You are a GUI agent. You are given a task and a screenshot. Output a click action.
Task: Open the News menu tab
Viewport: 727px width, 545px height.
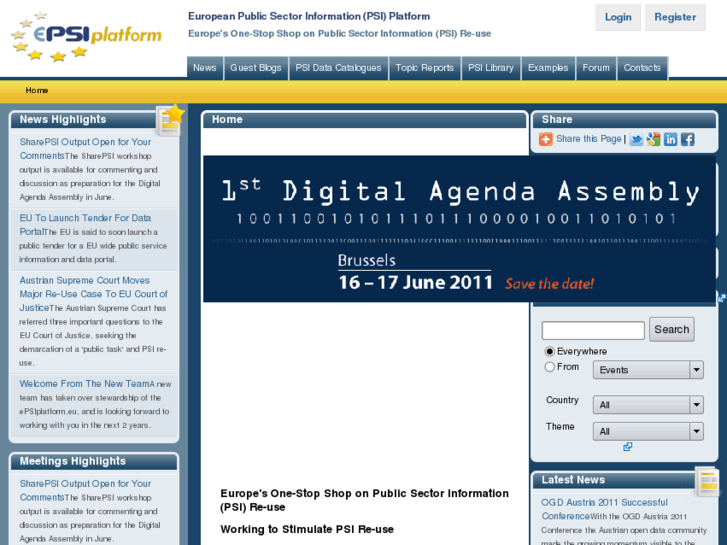tap(205, 68)
